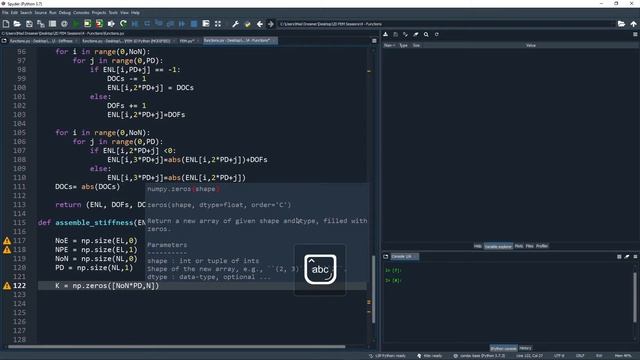Viewport: 640px width, 360px height.
Task: Click the Save all files icon
Action: (41, 24)
